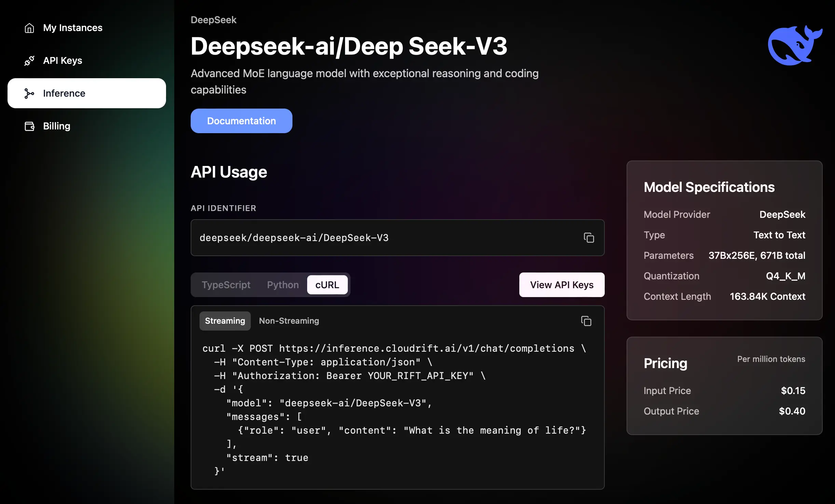Click the wallet icon next to Billing
Viewport: 835px width, 504px height.
point(29,126)
